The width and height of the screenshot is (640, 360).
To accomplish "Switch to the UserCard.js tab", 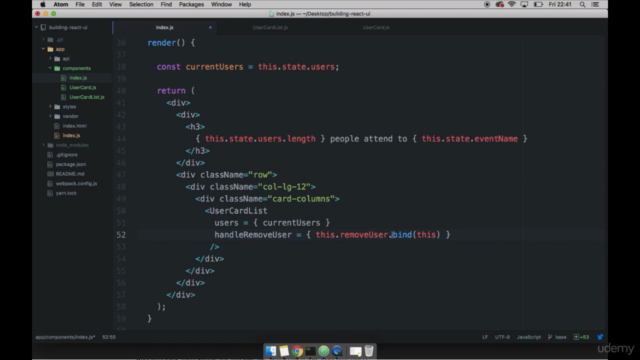I will pos(376,27).
